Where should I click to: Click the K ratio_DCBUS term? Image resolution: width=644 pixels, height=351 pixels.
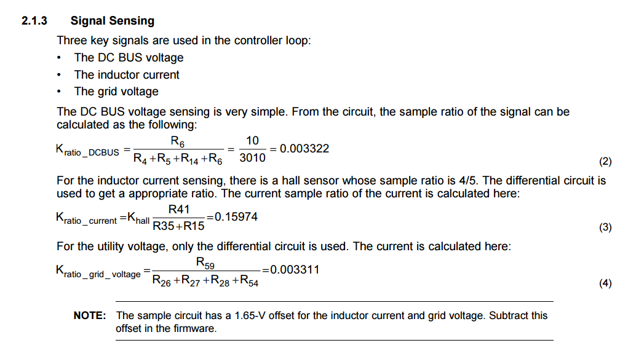[87, 151]
